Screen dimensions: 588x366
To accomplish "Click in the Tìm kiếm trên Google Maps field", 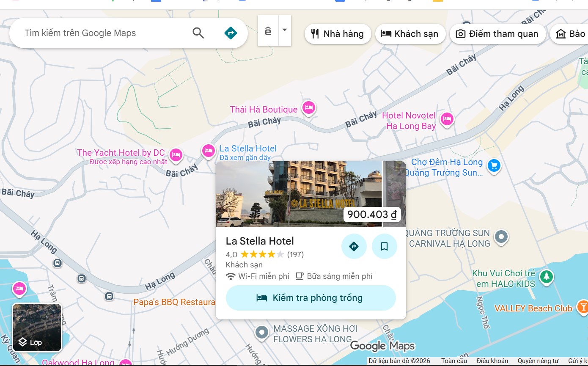I will click(104, 33).
